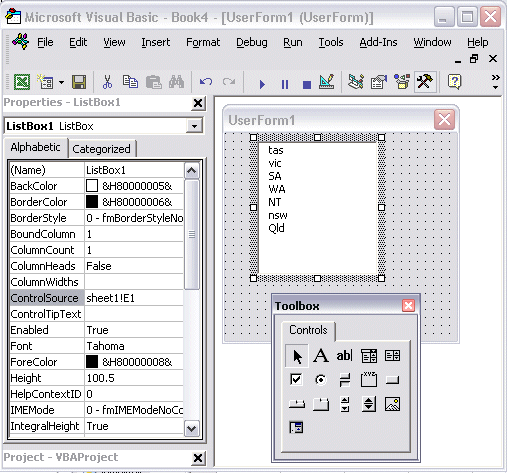Select the SpinButton control in Toolbox
Image resolution: width=507 pixels, height=473 pixels.
[369, 404]
